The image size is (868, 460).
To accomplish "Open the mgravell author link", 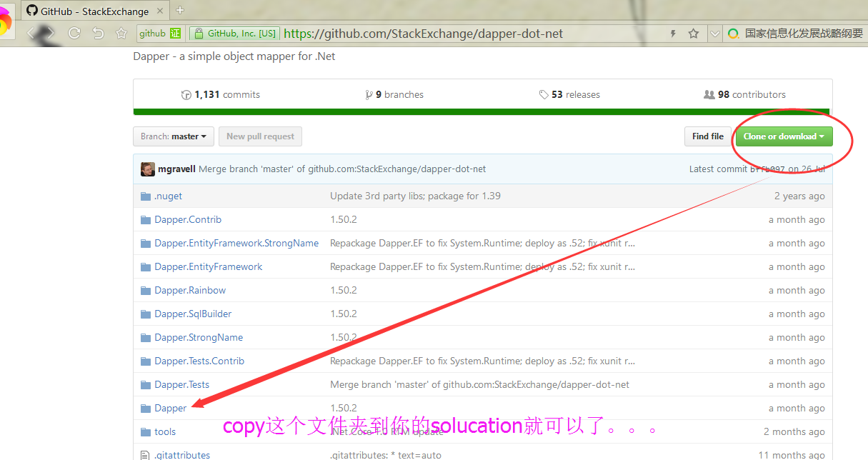I will 176,169.
